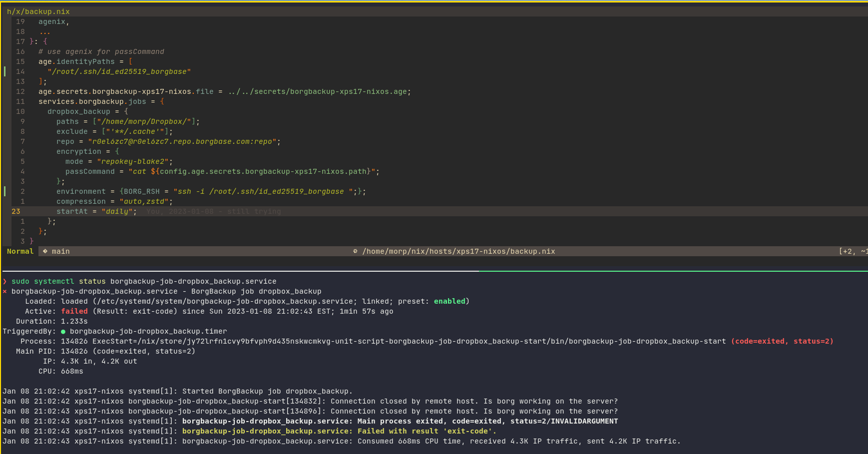
Task: Click the Normal mode indicator in statusline
Action: pos(20,251)
